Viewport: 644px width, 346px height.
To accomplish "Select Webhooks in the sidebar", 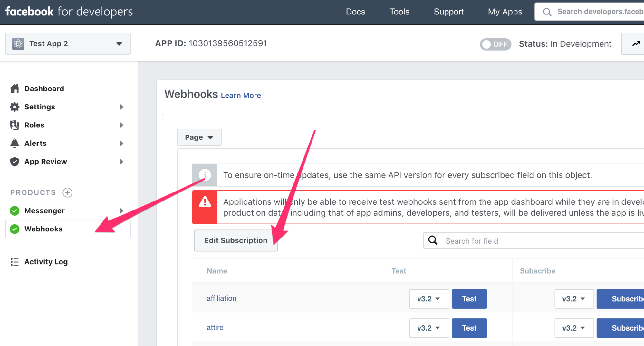I will pyautogui.click(x=68, y=229).
